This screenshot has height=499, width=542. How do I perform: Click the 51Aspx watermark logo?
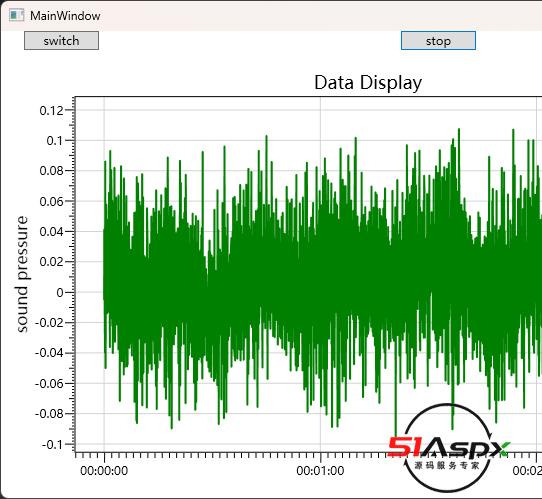[448, 448]
